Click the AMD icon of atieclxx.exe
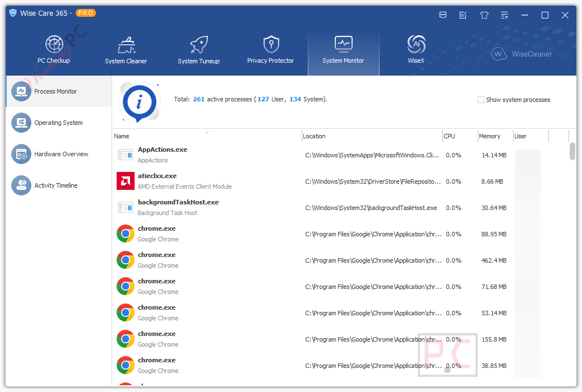The height and width of the screenshot is (392, 582). point(126,181)
